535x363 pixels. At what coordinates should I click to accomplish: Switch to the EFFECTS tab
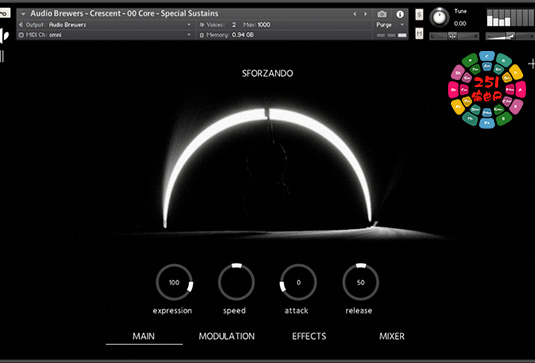point(309,336)
